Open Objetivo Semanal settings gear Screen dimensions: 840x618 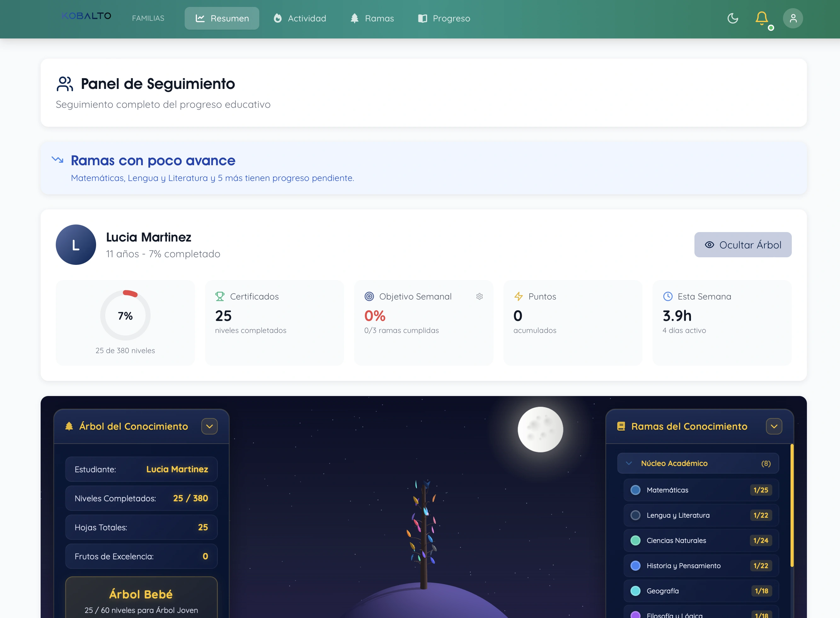pos(479,296)
